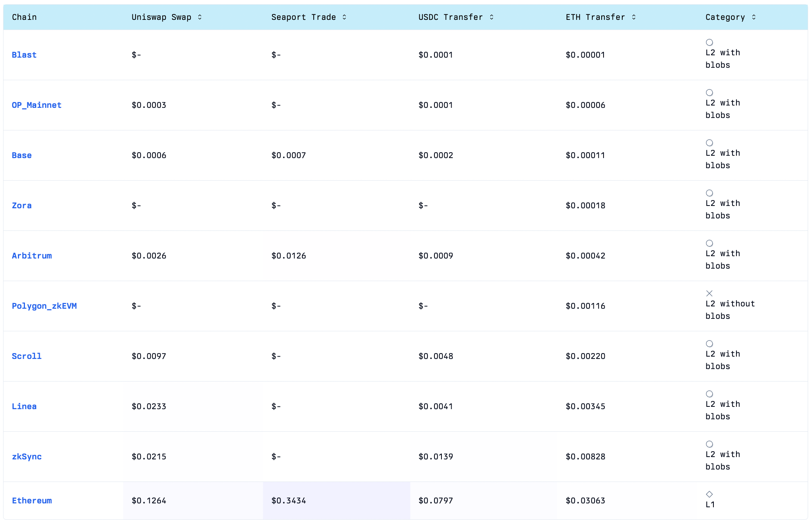Select Base Uniswap Swap value $0.0006

pos(149,155)
